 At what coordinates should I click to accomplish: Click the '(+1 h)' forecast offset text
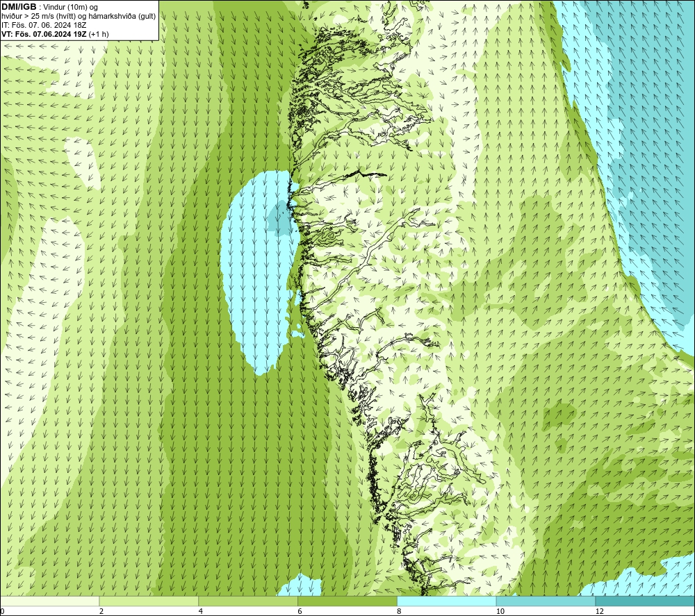point(99,34)
